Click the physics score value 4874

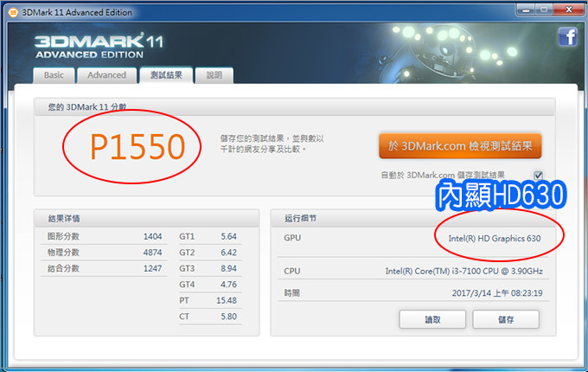[153, 253]
